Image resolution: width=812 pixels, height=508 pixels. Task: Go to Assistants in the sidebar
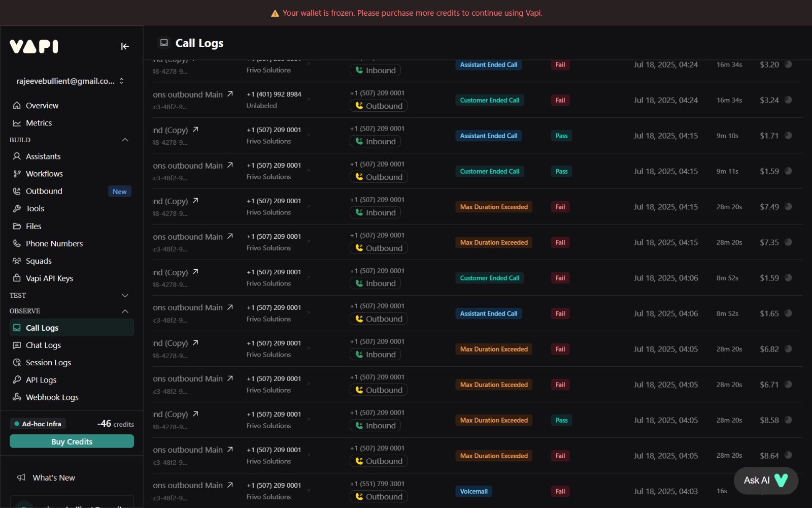pos(43,156)
